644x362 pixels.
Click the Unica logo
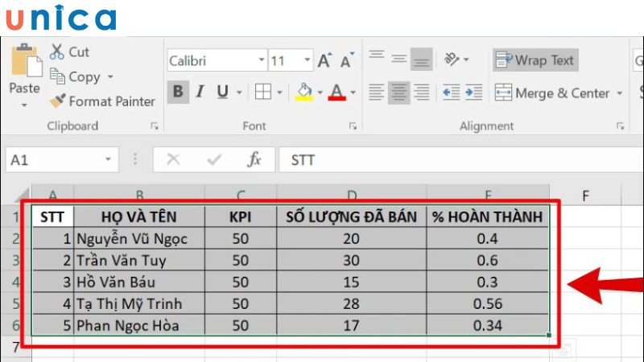point(61,18)
